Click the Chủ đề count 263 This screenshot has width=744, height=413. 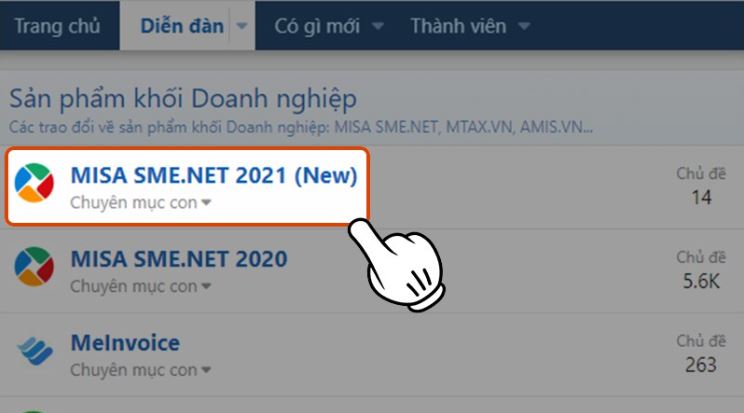[x=701, y=365]
